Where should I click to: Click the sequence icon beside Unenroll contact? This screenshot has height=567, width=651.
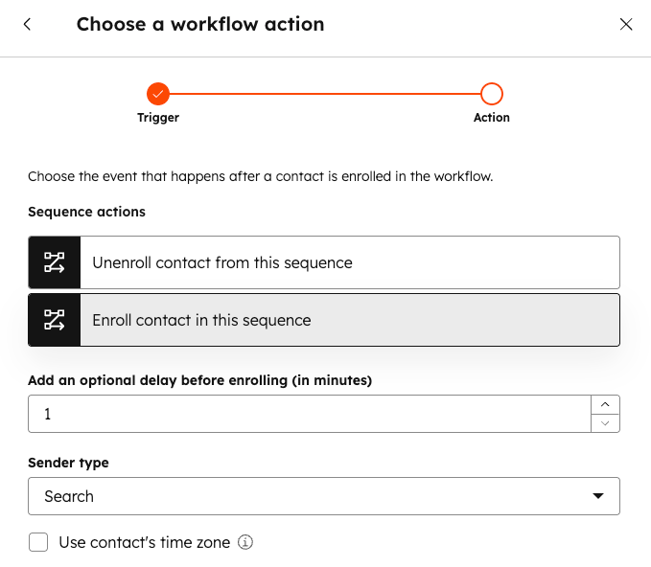point(54,262)
